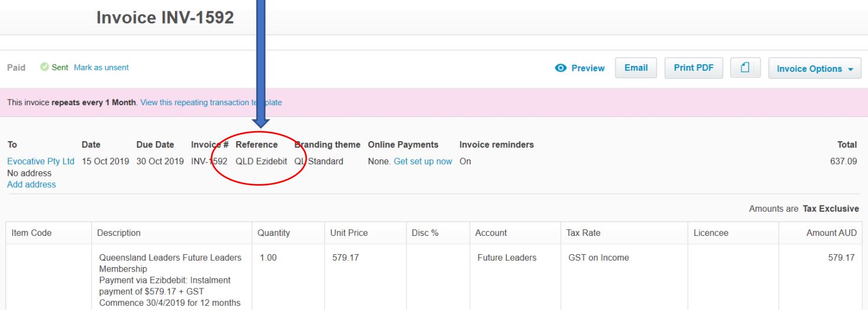Click the green Sent checkmark icon
The image size is (868, 310).
coord(44,68)
